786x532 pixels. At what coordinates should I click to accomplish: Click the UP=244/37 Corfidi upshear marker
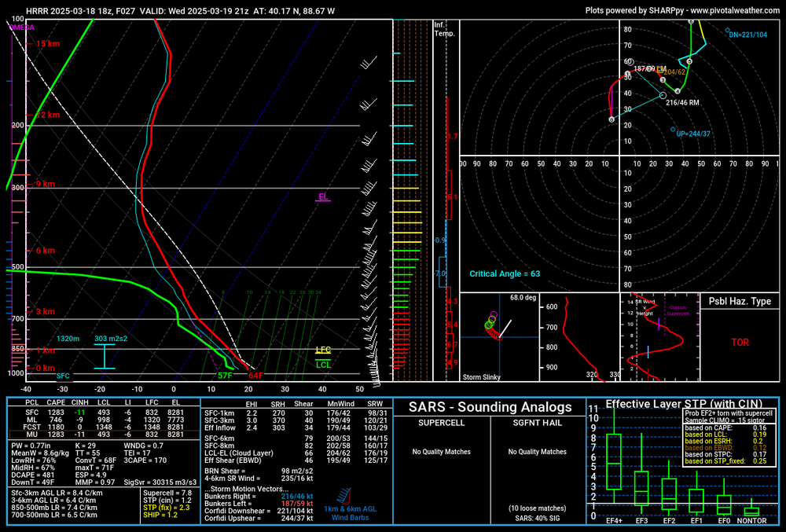673,130
